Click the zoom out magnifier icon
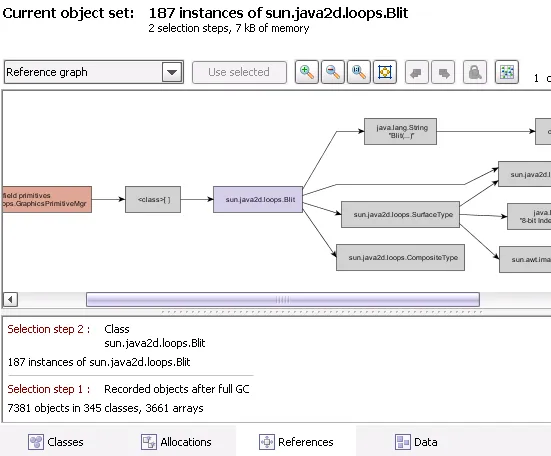This screenshot has width=551, height=456. coord(333,72)
